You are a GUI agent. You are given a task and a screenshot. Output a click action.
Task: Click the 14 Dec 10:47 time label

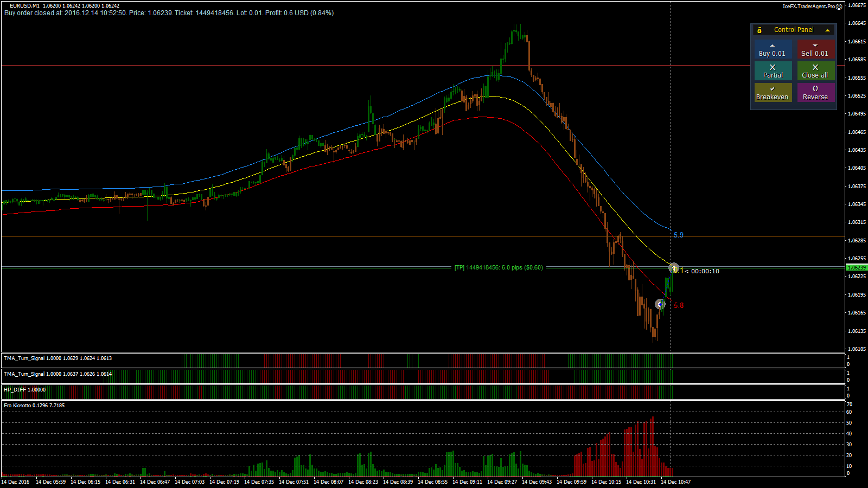click(x=675, y=482)
